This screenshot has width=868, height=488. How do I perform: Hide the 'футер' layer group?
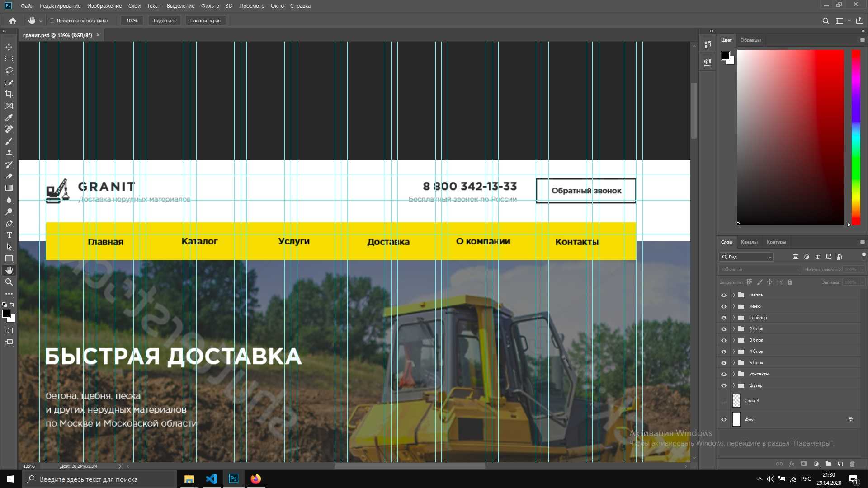(x=724, y=385)
